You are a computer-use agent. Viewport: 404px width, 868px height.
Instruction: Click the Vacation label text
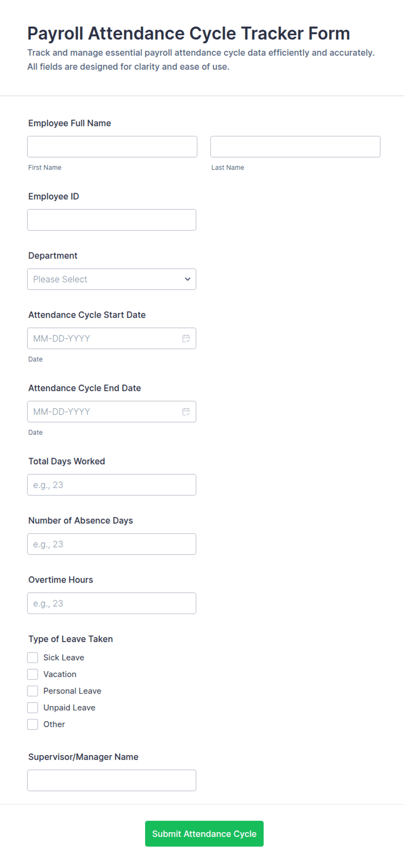click(x=60, y=674)
